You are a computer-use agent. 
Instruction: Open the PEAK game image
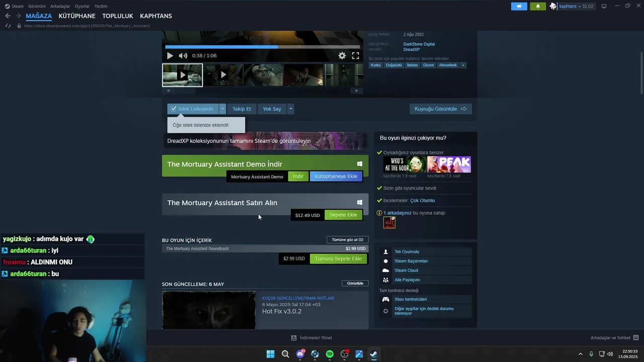point(449,164)
